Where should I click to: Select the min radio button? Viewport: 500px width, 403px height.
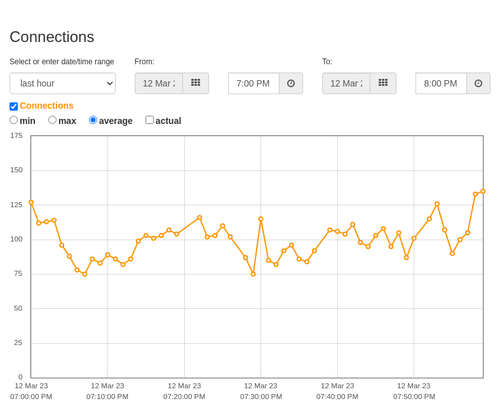[14, 120]
